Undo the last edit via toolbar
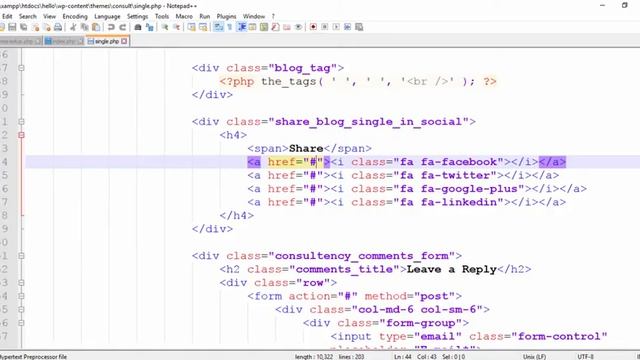640x360 pixels. 111,27
